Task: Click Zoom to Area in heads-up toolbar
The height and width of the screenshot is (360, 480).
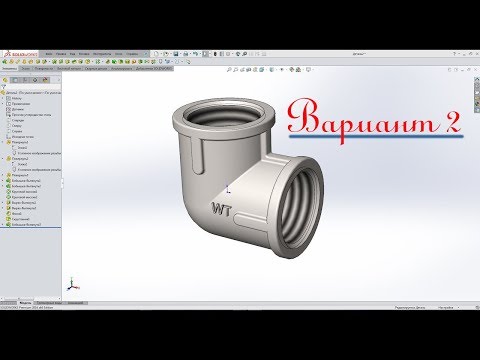Action: tap(236, 70)
